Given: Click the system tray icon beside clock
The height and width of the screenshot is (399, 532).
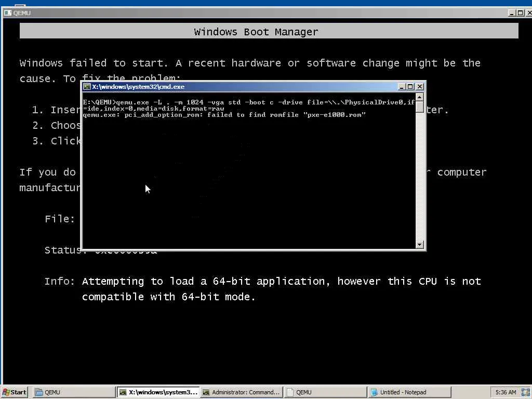Looking at the screenshot, I should (x=526, y=392).
